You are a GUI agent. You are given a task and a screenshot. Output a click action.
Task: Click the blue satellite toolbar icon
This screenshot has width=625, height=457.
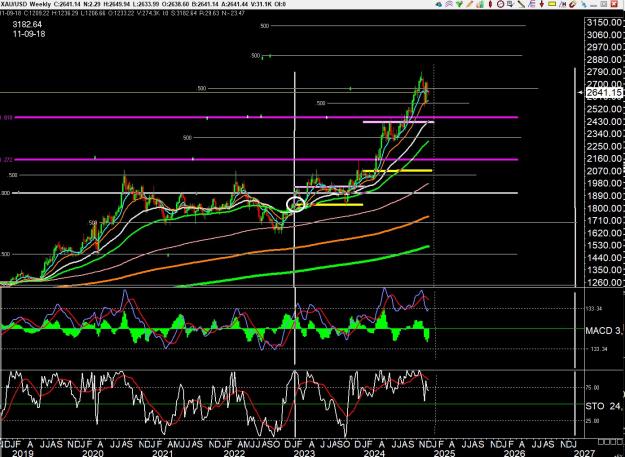tap(583, 4)
